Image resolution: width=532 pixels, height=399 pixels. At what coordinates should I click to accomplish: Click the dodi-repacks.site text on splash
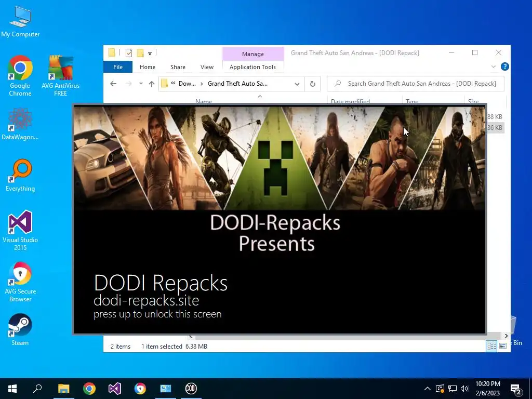146,300
